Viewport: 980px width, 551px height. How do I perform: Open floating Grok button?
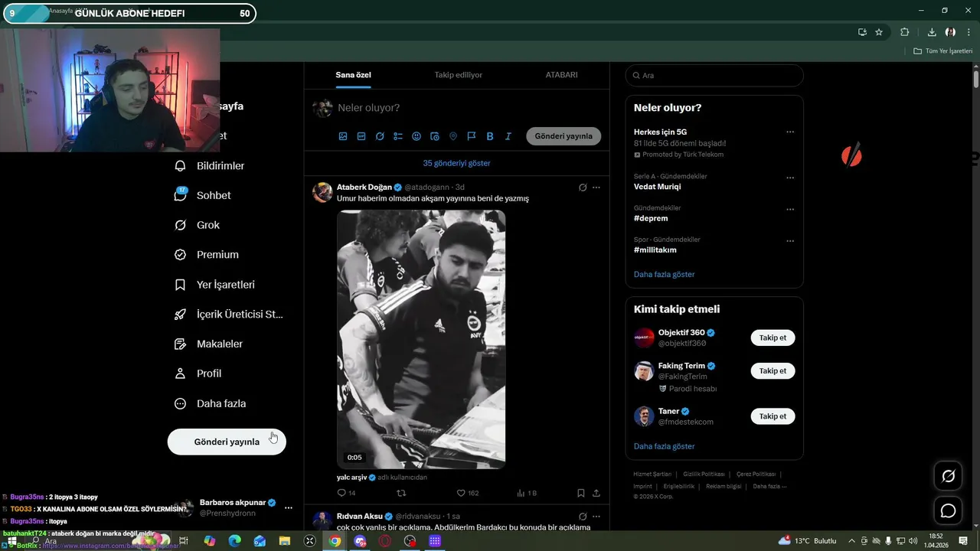[x=948, y=477]
